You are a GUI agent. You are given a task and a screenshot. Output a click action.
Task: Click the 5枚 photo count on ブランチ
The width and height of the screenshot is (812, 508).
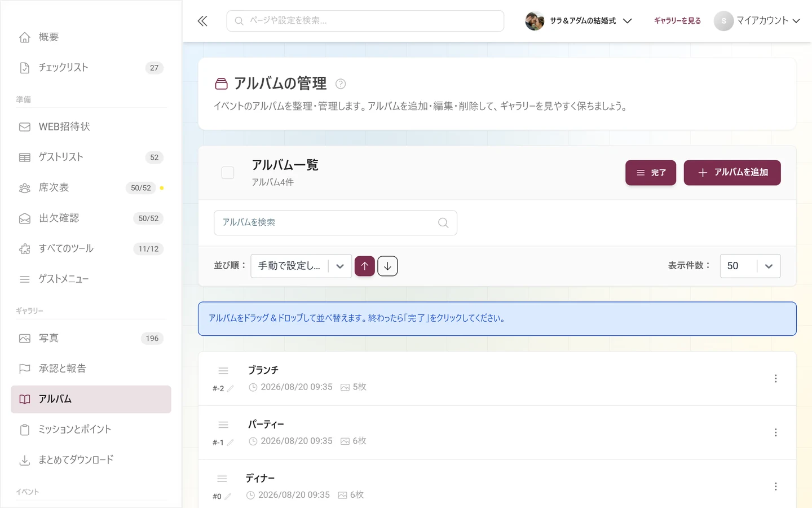point(354,387)
